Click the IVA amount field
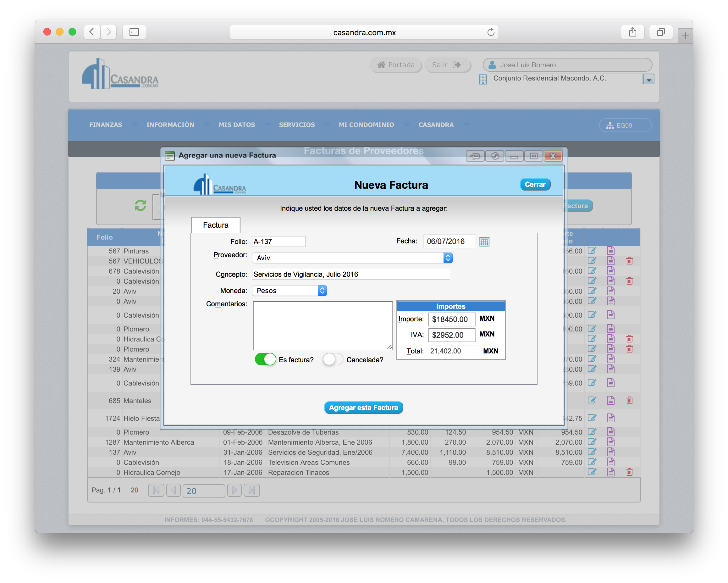This screenshot has height=583, width=728. tap(451, 335)
